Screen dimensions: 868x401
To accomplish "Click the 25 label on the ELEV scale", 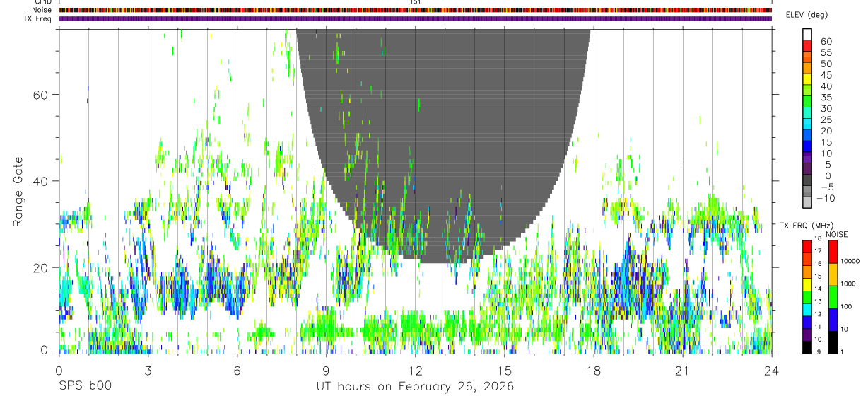I will pos(826,120).
